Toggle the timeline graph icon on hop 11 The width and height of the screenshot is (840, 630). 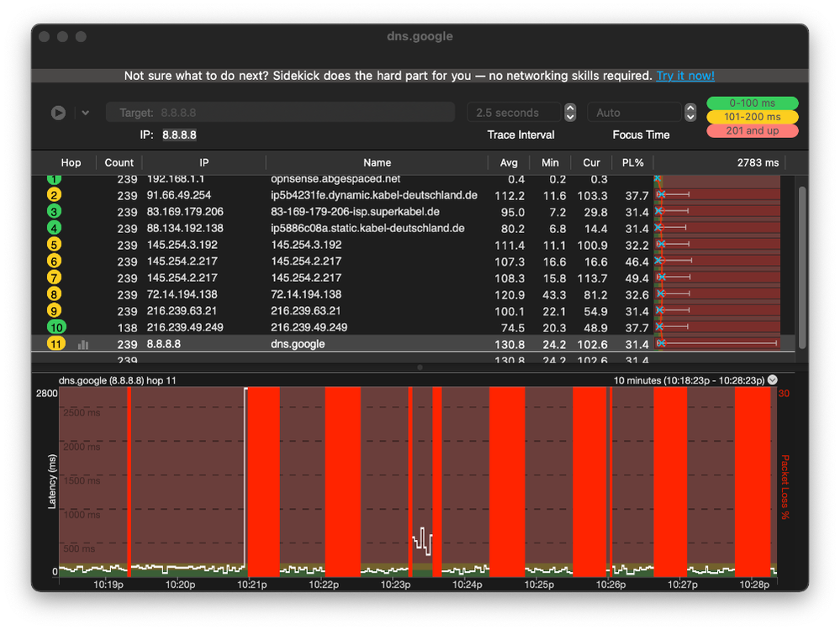(83, 345)
